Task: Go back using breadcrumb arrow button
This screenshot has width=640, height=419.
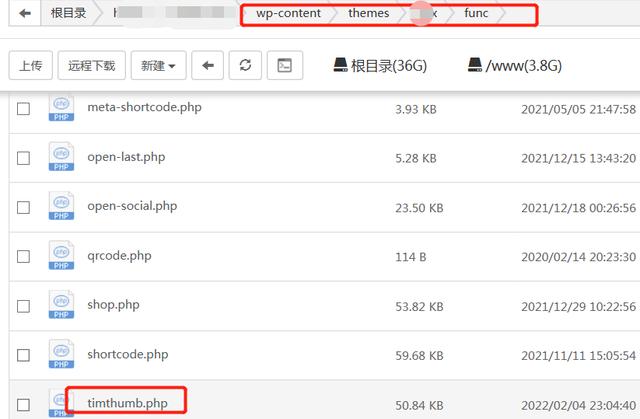Action: tap(25, 13)
